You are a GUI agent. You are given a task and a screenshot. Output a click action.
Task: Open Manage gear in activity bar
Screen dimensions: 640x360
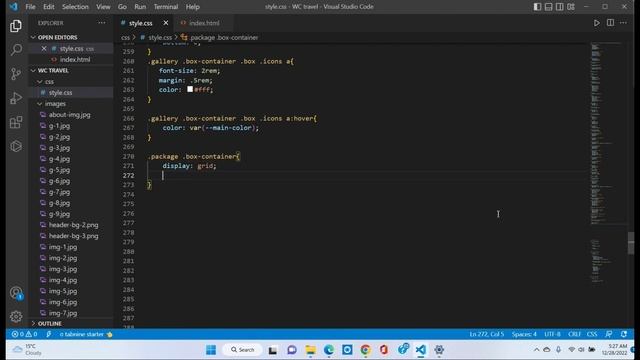(x=16, y=316)
